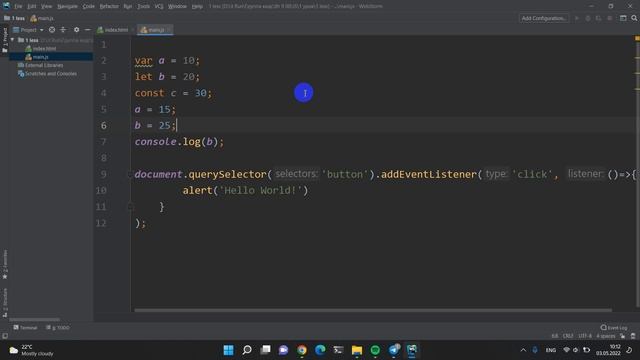Click the line:column indicator in status bar
Image resolution: width=640 pixels, height=360 pixels.
point(555,336)
